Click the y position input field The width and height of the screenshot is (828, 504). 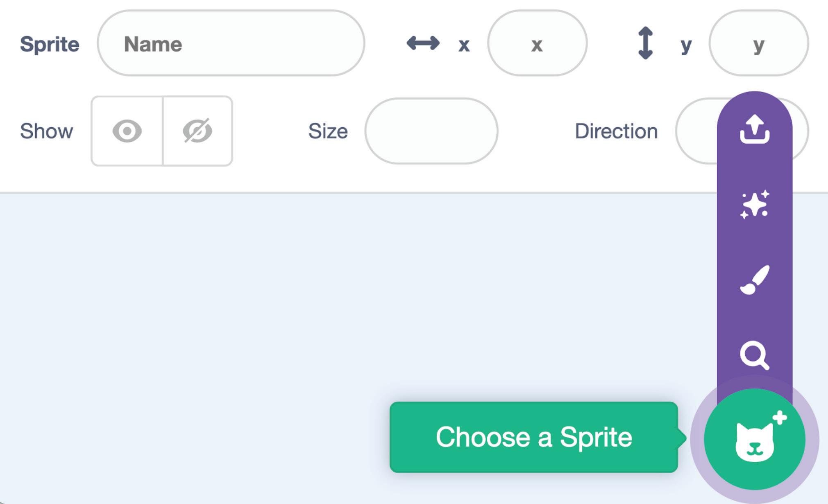tap(758, 43)
